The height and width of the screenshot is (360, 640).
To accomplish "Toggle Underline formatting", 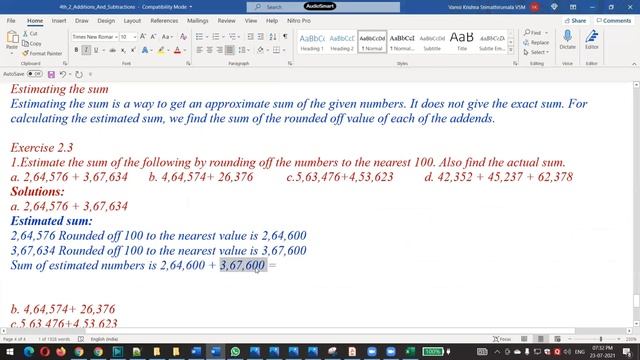I will [96, 50].
